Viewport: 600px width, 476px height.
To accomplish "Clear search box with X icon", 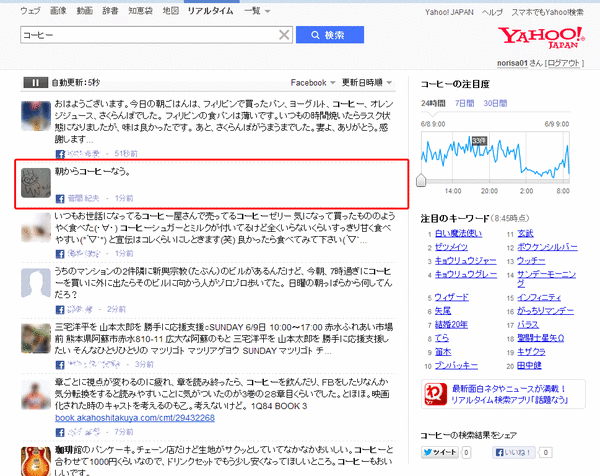I will [x=284, y=35].
